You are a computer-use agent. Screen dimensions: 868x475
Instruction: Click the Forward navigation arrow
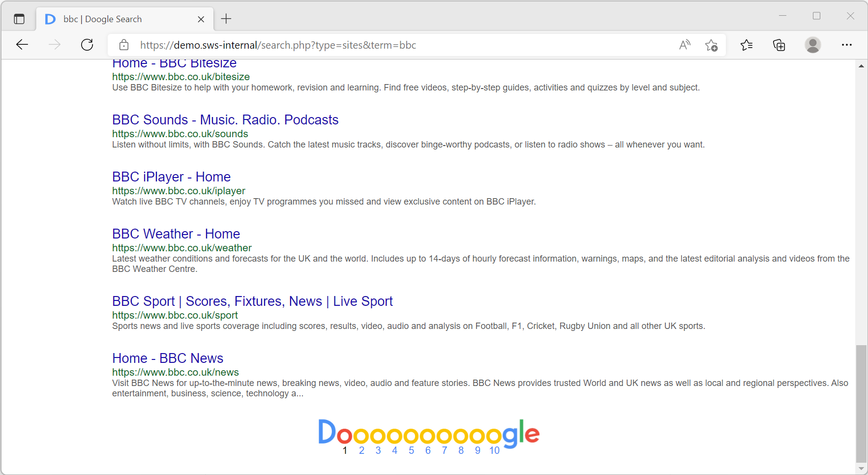(55, 45)
